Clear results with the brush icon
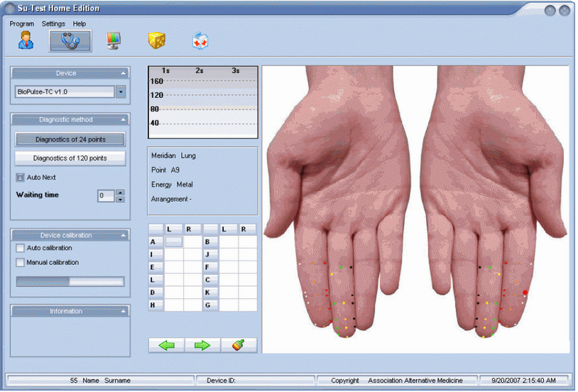 (239, 345)
